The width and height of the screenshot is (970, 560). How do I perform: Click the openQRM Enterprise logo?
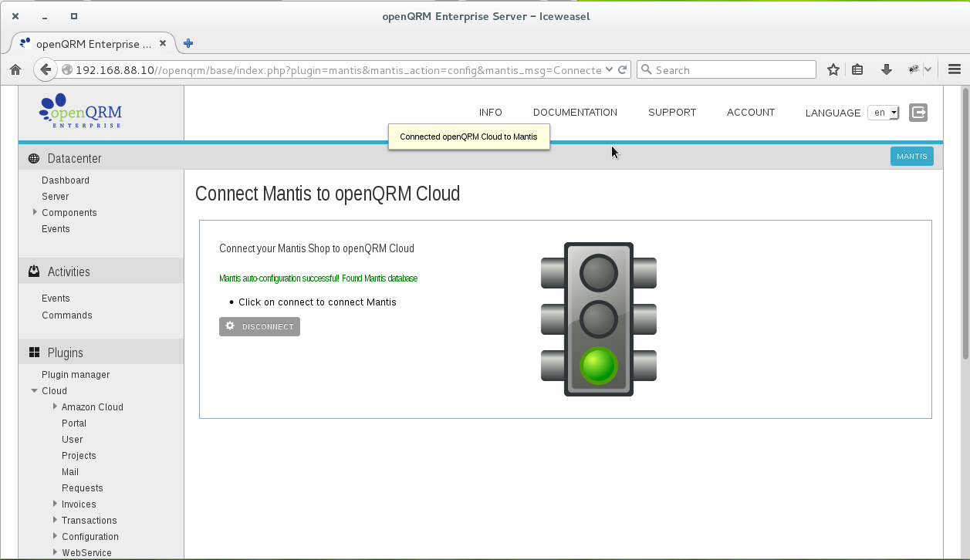coord(80,111)
